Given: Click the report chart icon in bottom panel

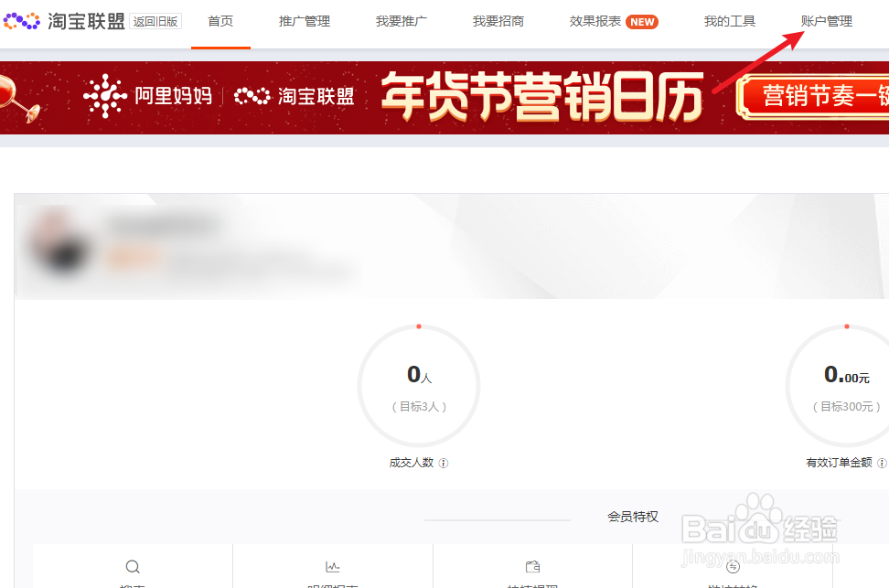Looking at the screenshot, I should 332,566.
